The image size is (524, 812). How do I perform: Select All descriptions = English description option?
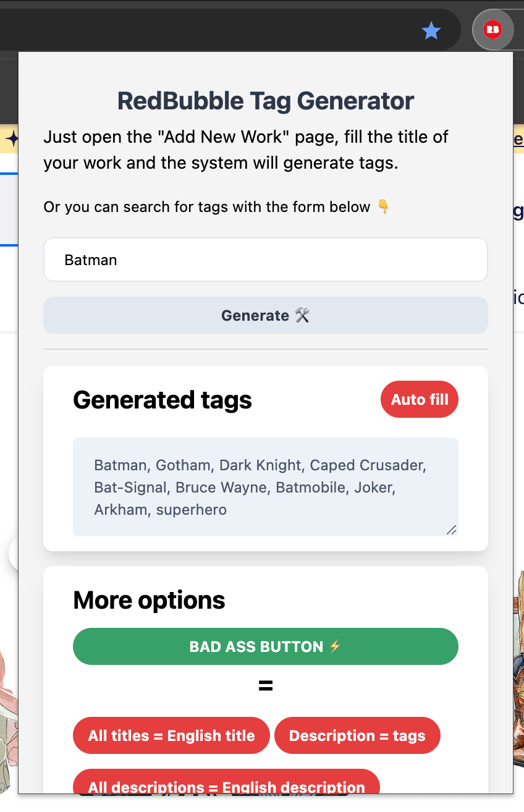pyautogui.click(x=226, y=782)
